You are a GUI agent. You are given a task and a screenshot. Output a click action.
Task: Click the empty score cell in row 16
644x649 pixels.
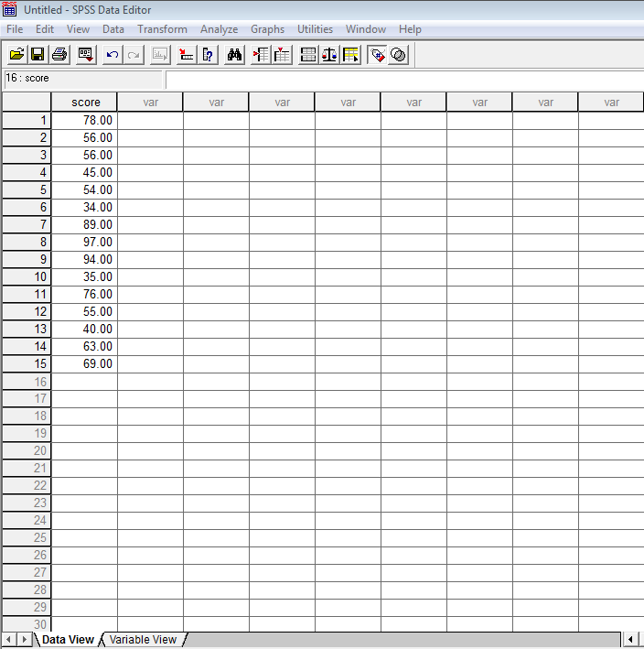tap(84, 382)
